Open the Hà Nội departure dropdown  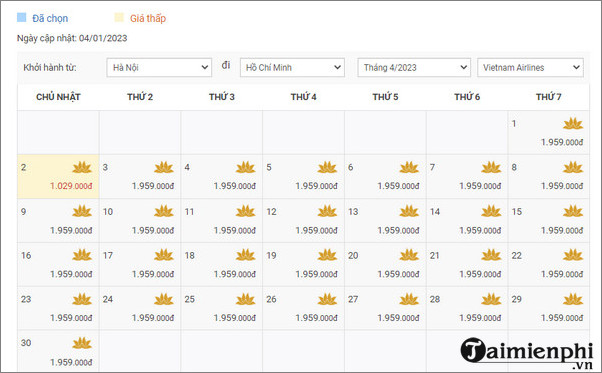point(159,68)
